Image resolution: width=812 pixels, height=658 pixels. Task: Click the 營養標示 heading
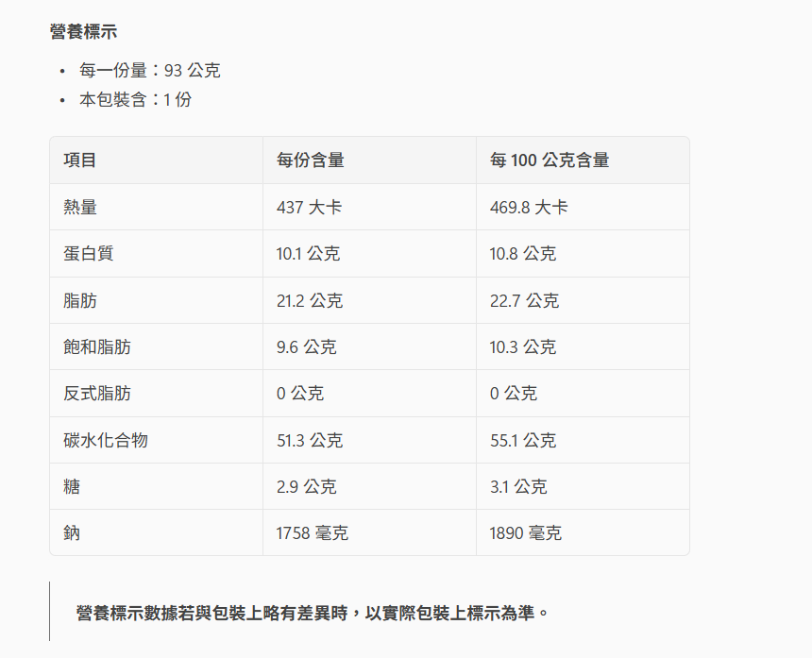[84, 32]
